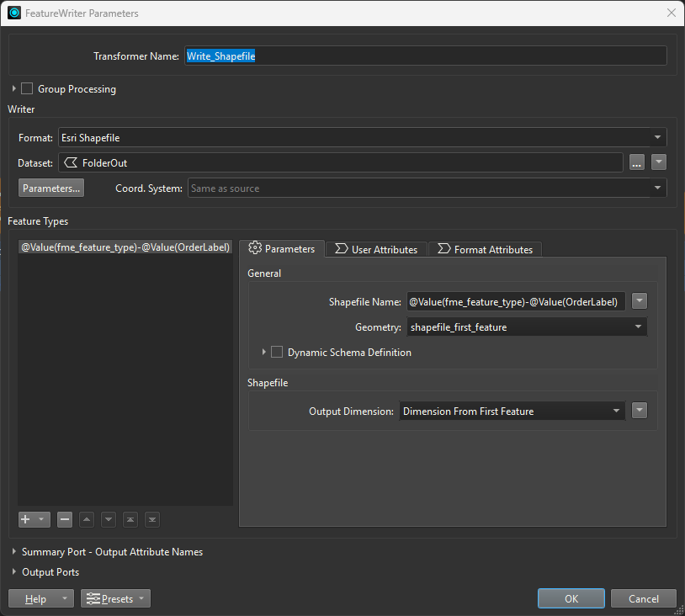
Task: Expand the Output Ports section
Action: click(x=14, y=572)
